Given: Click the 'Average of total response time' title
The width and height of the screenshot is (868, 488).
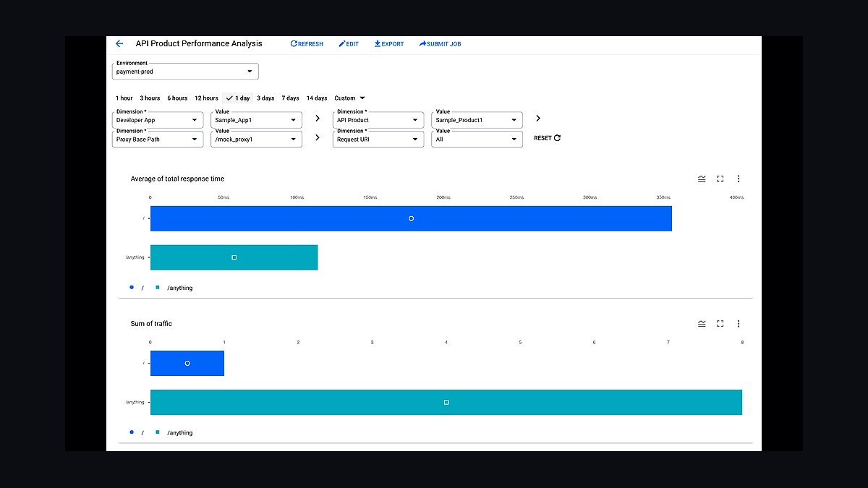Looking at the screenshot, I should click(x=177, y=179).
